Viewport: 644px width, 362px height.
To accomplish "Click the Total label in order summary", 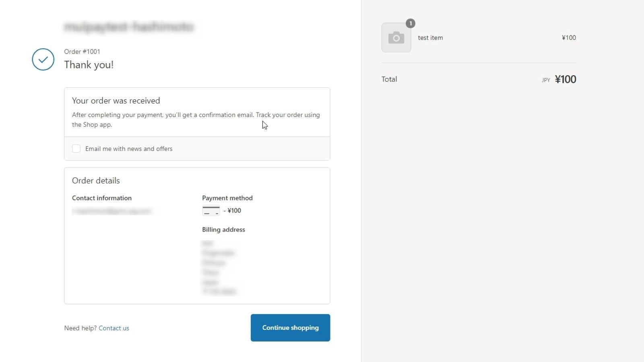I will (389, 79).
